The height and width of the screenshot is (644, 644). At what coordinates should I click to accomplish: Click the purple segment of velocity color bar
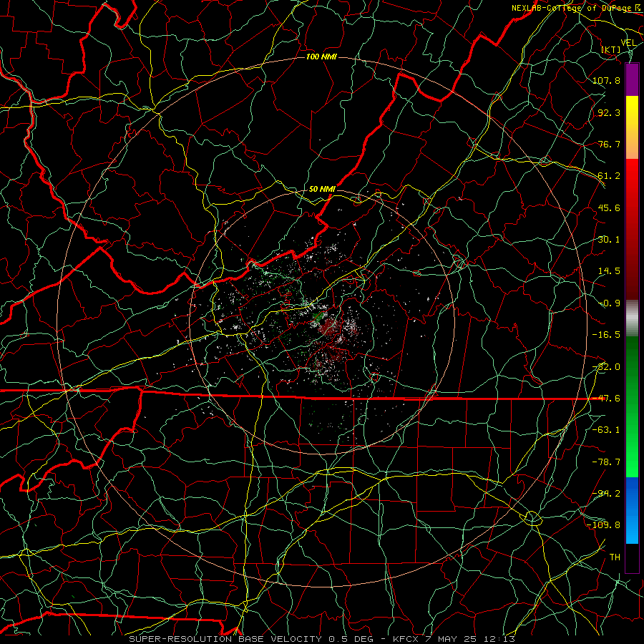(x=632, y=80)
